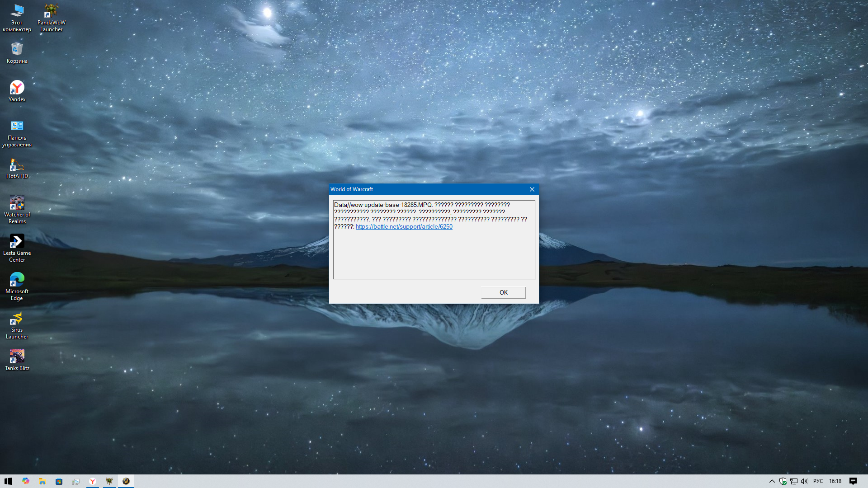868x488 pixels.
Task: Select the Tanks Blitz desktop shortcut
Action: click(17, 360)
